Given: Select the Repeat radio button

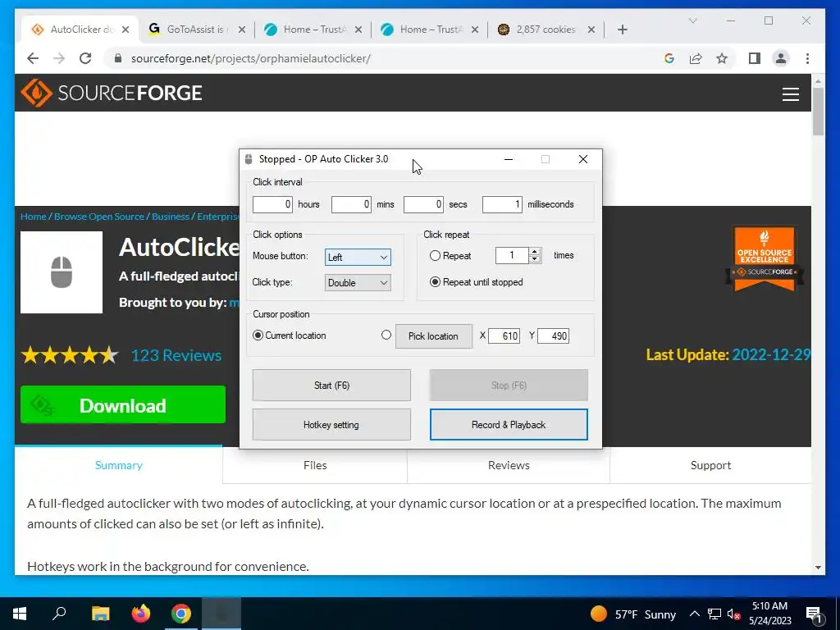Looking at the screenshot, I should coord(435,256).
